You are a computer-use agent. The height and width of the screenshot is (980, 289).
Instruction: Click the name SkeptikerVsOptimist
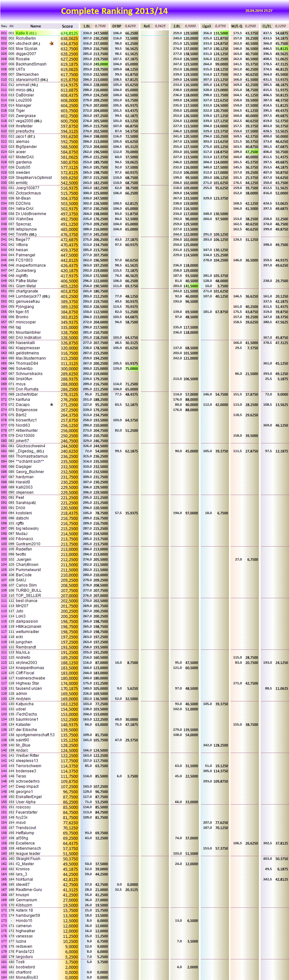(x=34, y=178)
